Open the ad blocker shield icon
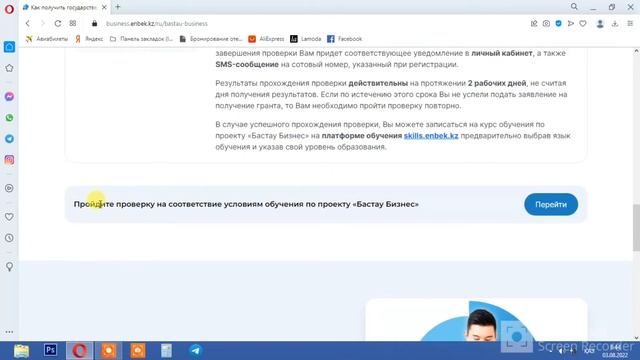This screenshot has height=360, width=640. tap(558, 24)
